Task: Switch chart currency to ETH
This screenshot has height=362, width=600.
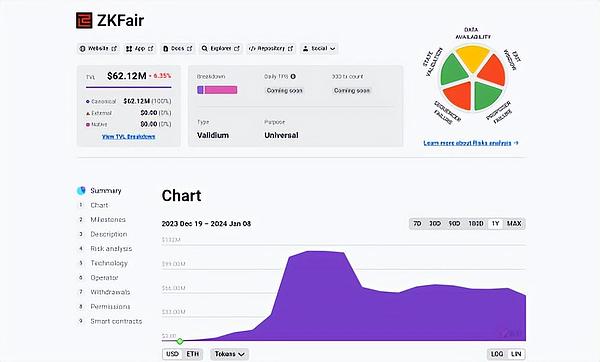Action: click(x=192, y=354)
